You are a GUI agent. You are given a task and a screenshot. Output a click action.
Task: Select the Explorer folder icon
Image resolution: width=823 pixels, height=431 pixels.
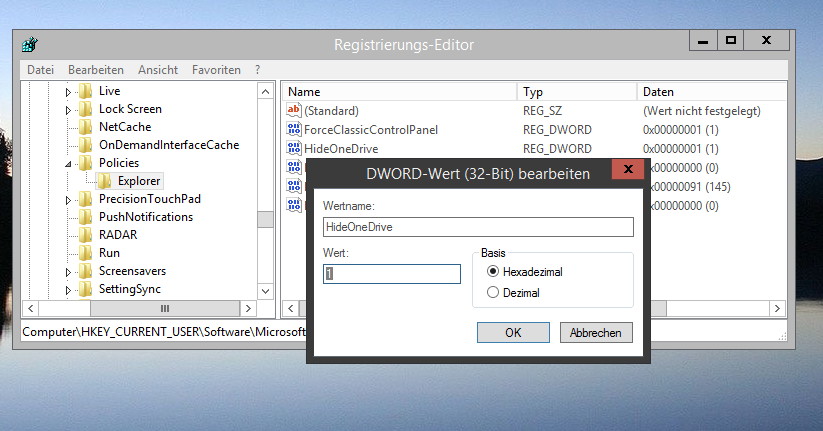[104, 181]
